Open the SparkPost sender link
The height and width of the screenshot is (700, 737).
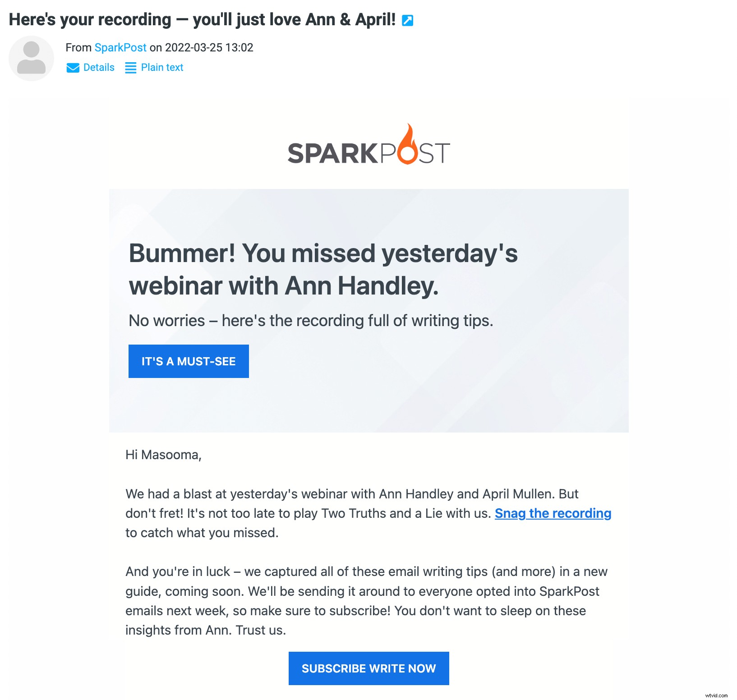point(120,47)
